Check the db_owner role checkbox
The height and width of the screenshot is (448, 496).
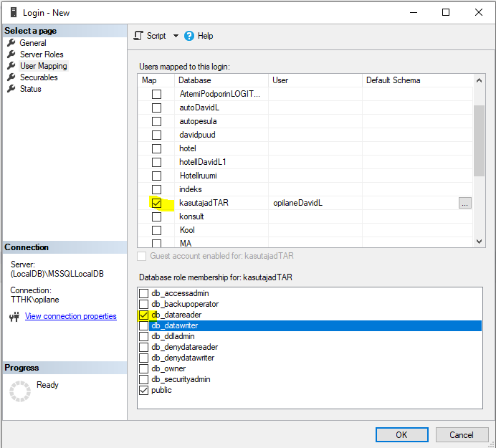click(144, 369)
